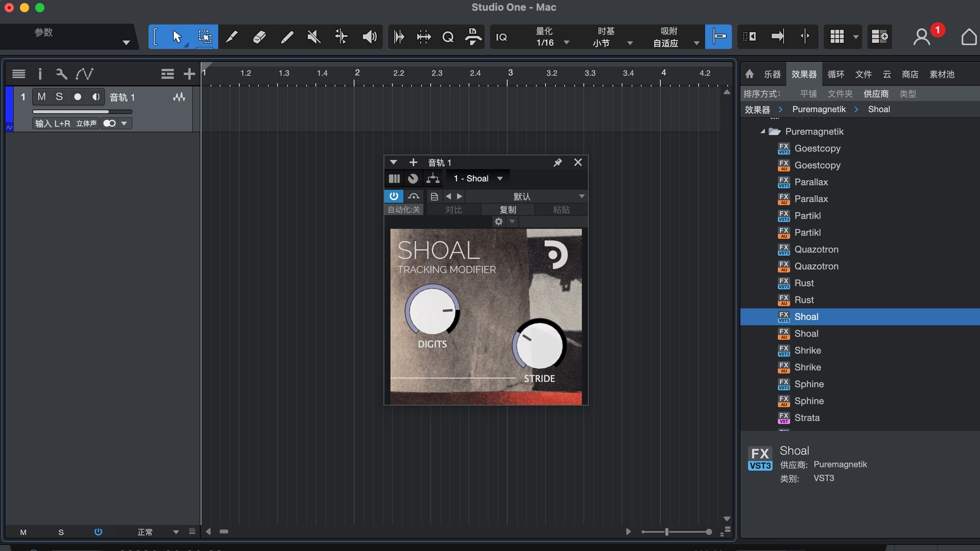Screen dimensions: 980x551
Task: Toggle monitor on track 音轨 1
Action: click(x=95, y=97)
